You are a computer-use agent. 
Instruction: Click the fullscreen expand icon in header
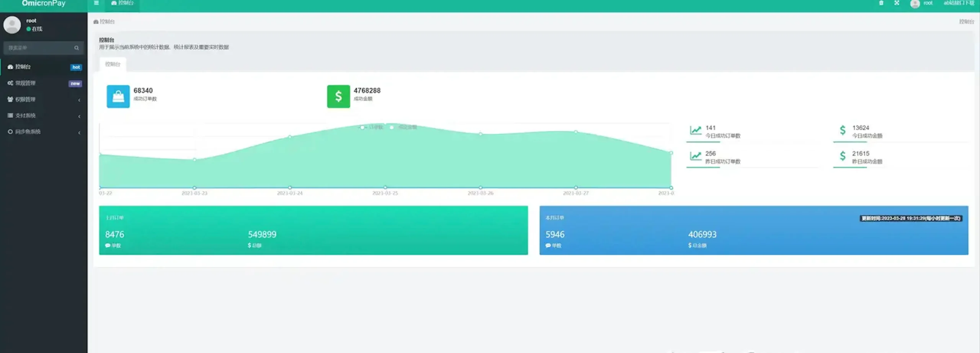897,3
